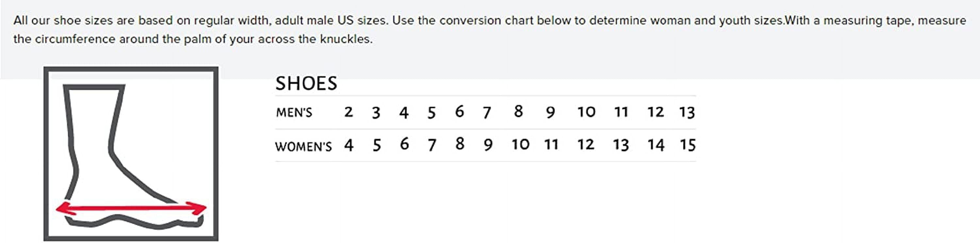Select men's size 7
This screenshot has height=243, width=980.
click(x=487, y=113)
